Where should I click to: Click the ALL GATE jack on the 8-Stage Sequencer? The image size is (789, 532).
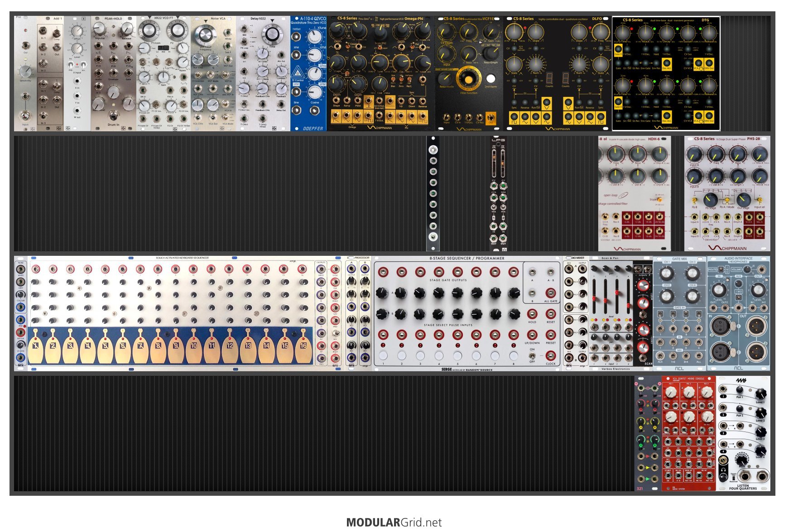(551, 293)
